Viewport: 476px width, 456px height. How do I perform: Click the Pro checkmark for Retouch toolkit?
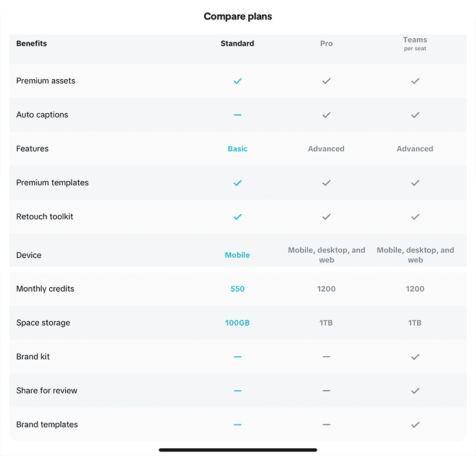point(326,217)
